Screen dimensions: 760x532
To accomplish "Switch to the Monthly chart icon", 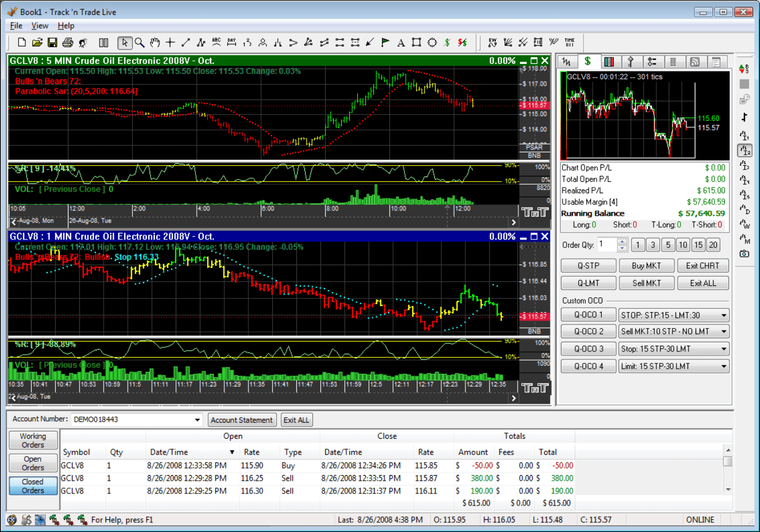I will pos(744,239).
